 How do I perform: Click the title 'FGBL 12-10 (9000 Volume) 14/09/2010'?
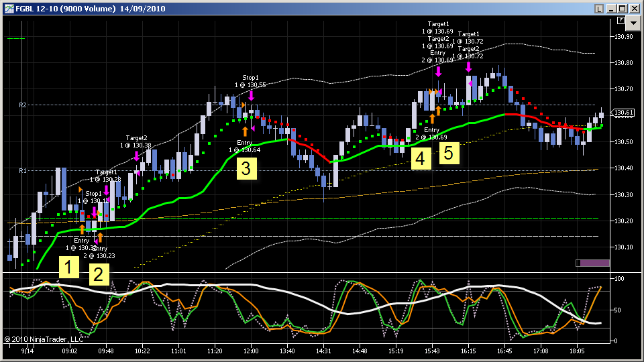pyautogui.click(x=91, y=9)
